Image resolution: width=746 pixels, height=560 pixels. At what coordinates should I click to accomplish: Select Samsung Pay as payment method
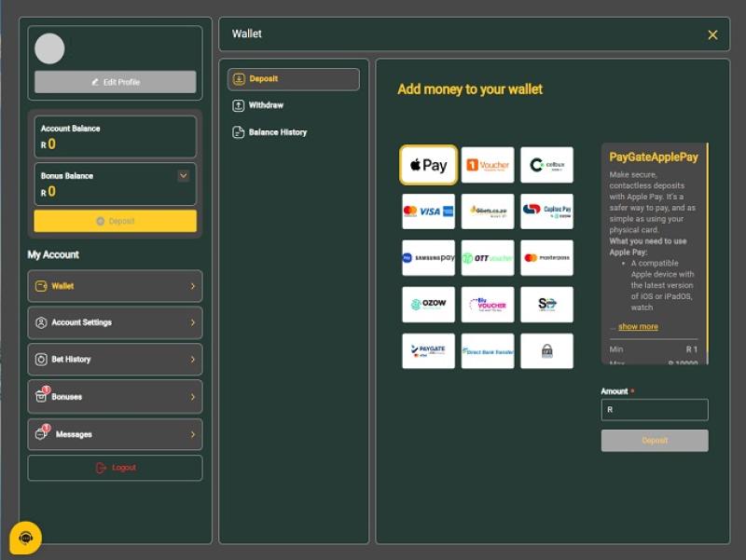(428, 258)
